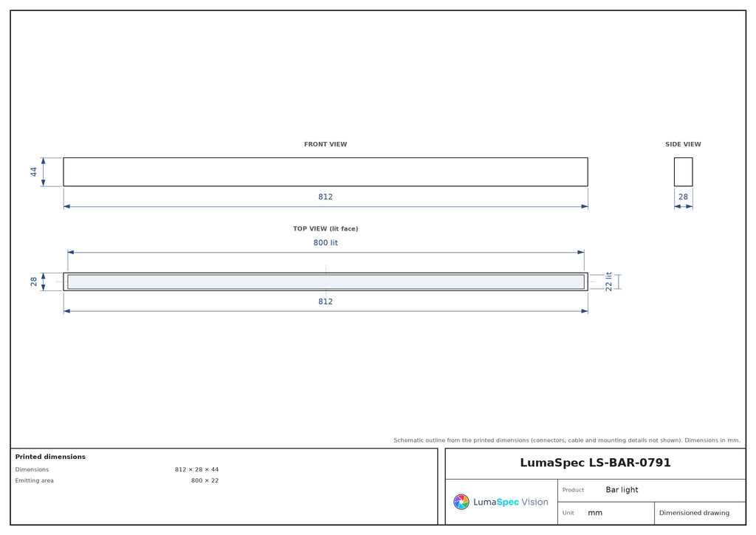This screenshot has width=756, height=535.
Task: Select the 800 × 22 emitting area value
Action: (x=205, y=480)
